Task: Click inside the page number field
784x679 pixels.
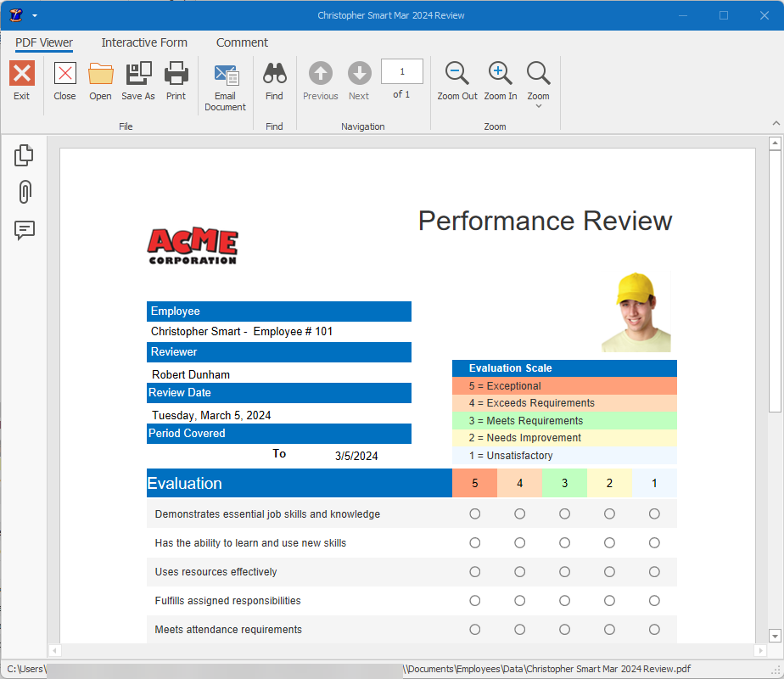Action: pos(401,71)
